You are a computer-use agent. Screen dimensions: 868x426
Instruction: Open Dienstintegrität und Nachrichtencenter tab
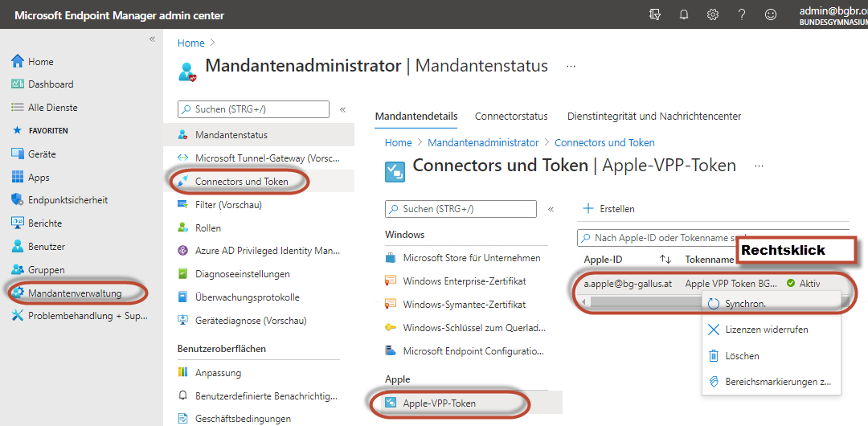(653, 117)
